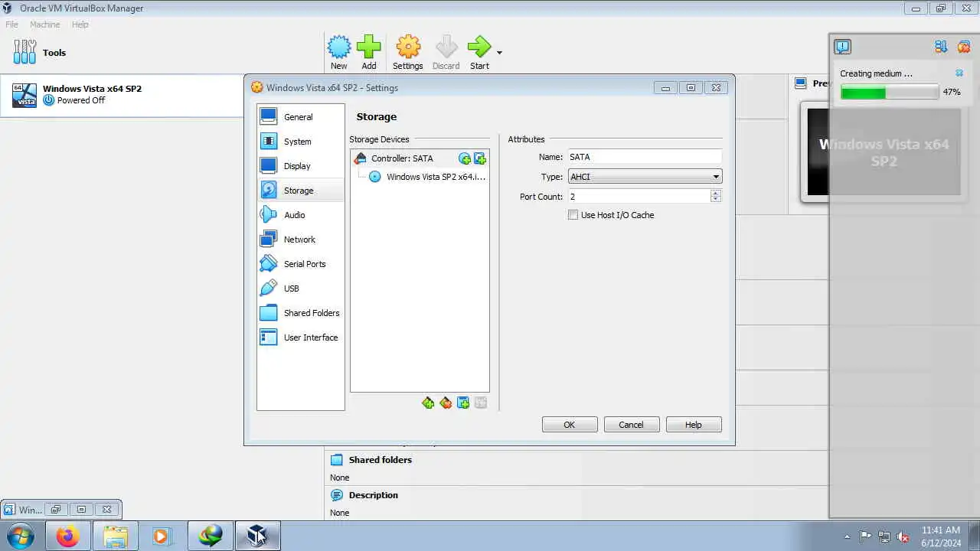Viewport: 980px width, 551px height.
Task: Show hidden tray icons arrow
Action: [x=847, y=536]
